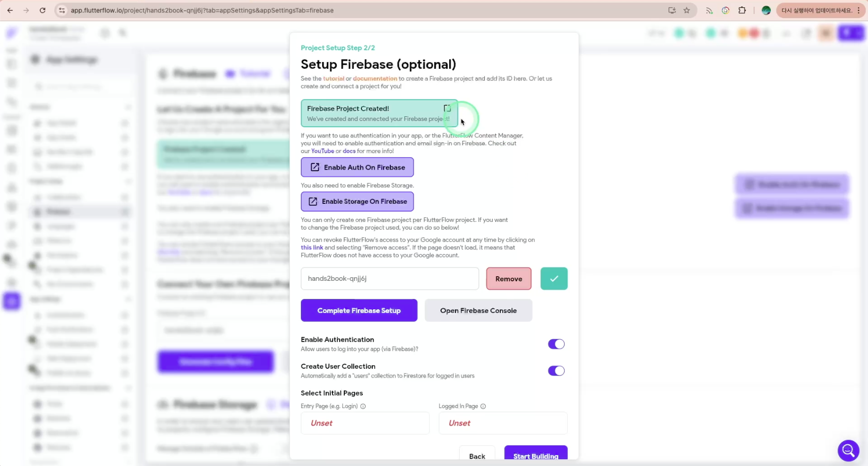
Task: Go back using the browser back arrow
Action: 10,10
